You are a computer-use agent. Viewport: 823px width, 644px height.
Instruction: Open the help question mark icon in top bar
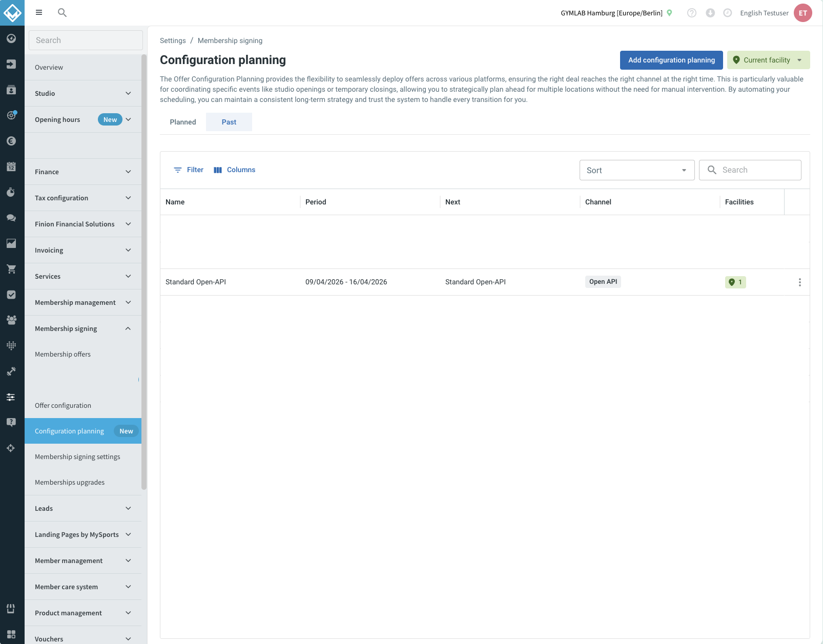pos(692,13)
